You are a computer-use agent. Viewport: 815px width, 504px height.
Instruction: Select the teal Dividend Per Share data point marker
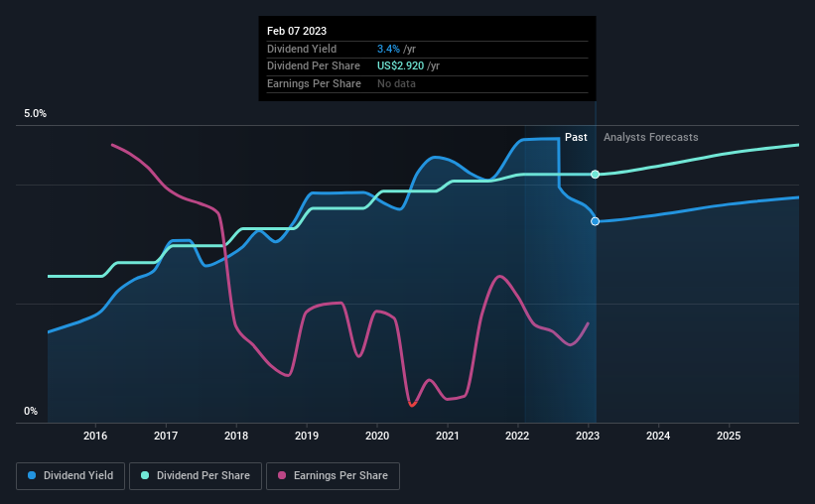(x=596, y=174)
